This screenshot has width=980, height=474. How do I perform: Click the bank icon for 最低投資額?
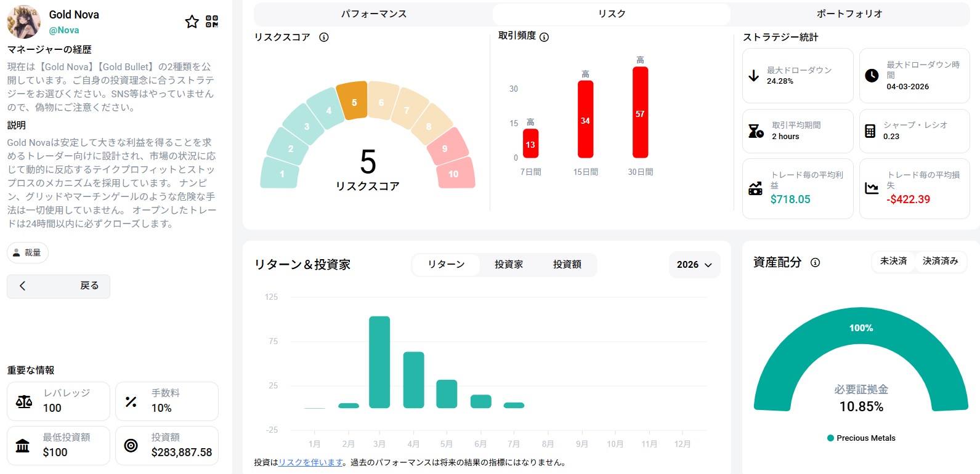pos(23,446)
